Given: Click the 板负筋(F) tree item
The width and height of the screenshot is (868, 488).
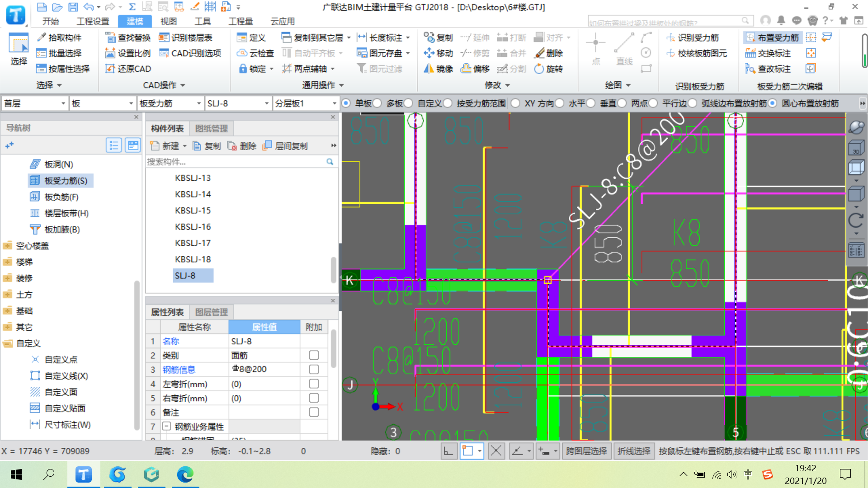Looking at the screenshot, I should 54,197.
